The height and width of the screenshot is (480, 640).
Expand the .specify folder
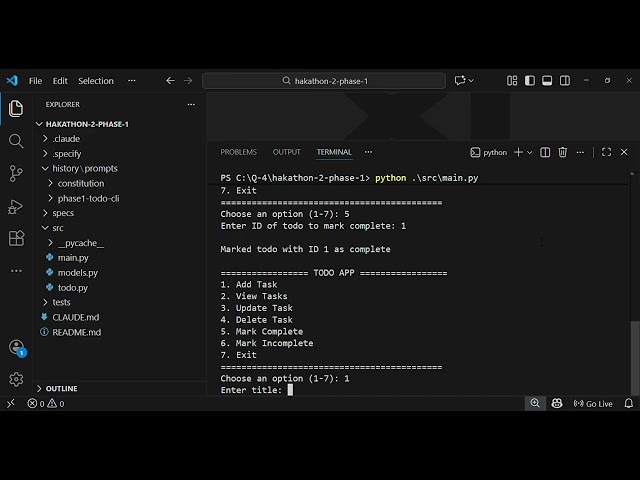coord(62,154)
